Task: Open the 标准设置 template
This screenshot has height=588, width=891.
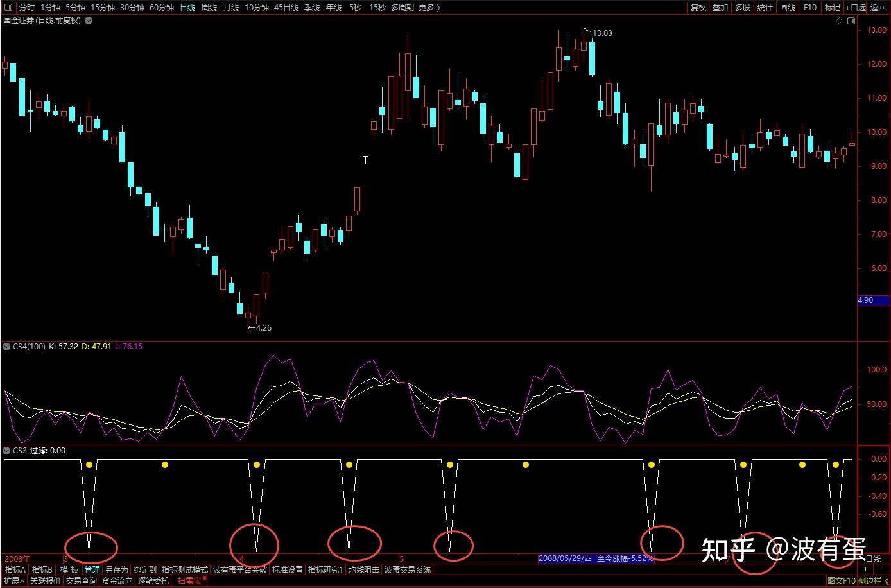Action: pyautogui.click(x=288, y=570)
